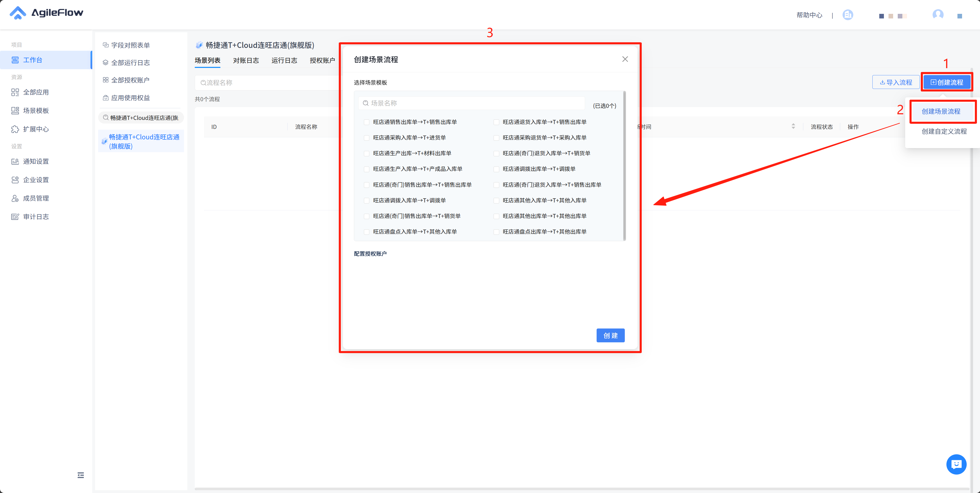Open the All Apps grid icon

[x=15, y=92]
